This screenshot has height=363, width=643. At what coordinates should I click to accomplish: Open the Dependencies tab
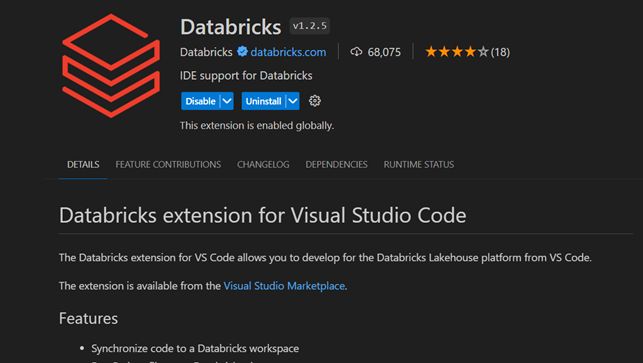point(336,164)
